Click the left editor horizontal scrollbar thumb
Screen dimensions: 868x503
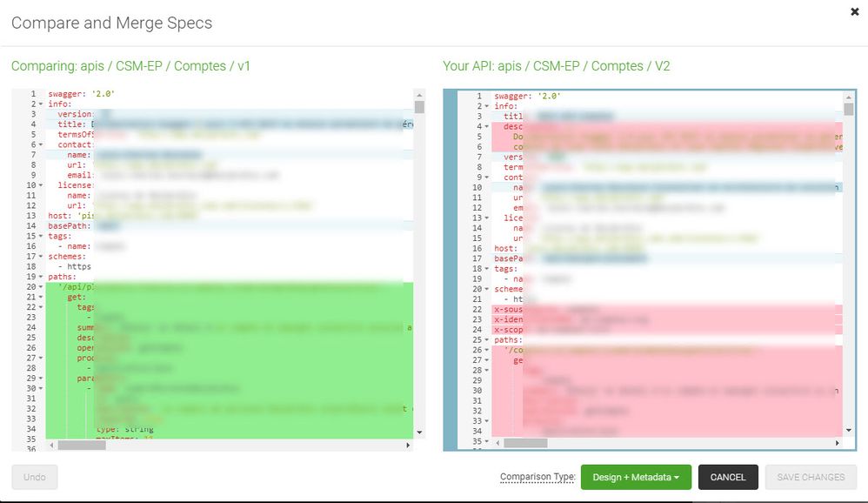[82, 445]
